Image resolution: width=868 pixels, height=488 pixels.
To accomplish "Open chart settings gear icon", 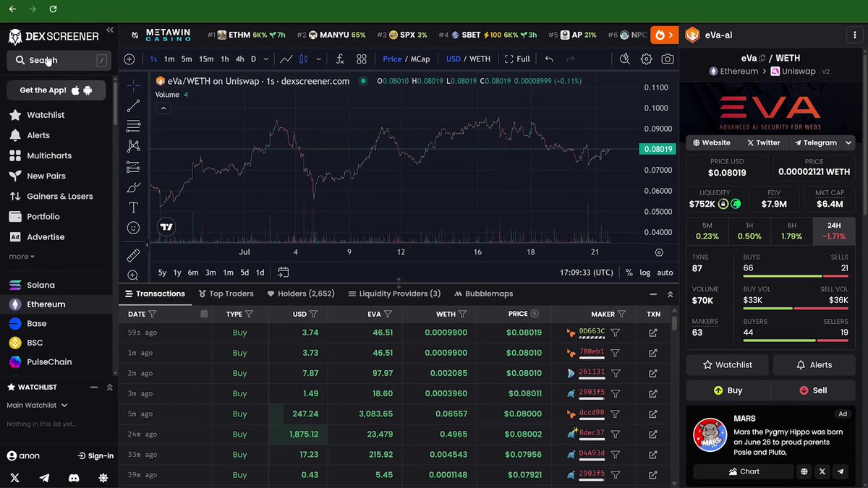I will [647, 59].
